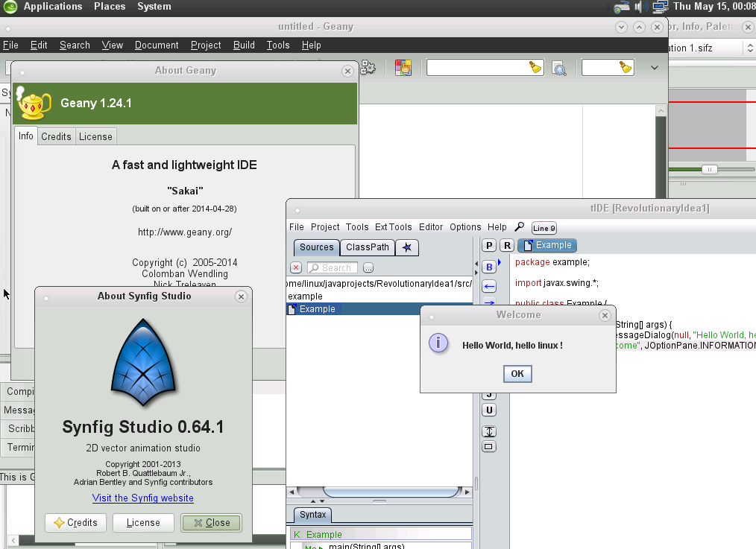Viewport: 756px width, 549px height.
Task: Open Geany's Project menu
Action: 206,45
